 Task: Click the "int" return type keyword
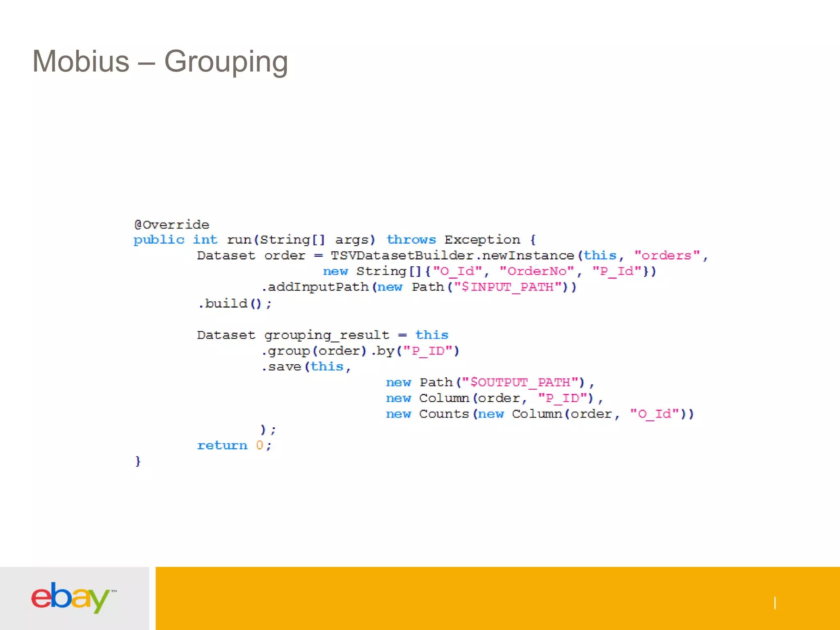click(x=205, y=240)
